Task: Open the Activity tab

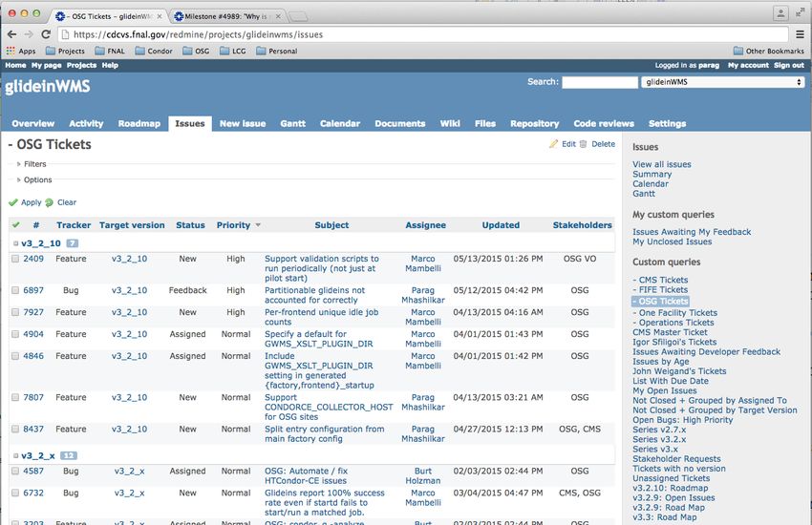Action: [x=86, y=124]
